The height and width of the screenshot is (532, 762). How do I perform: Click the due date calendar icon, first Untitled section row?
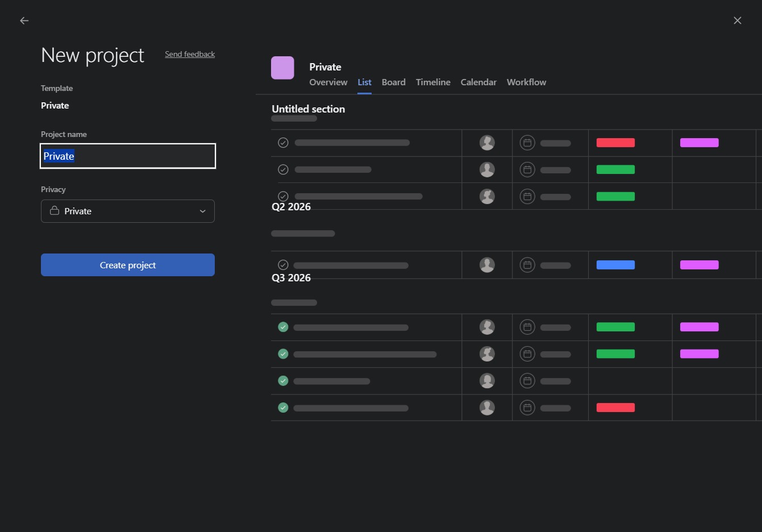[527, 143]
